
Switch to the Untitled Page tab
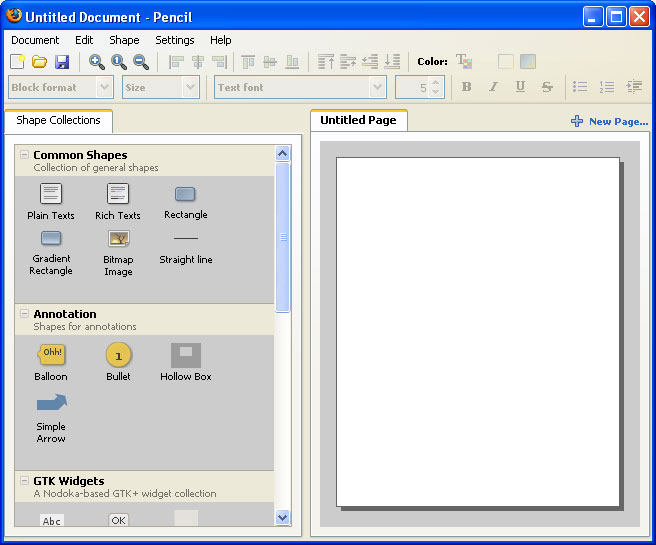tap(358, 120)
